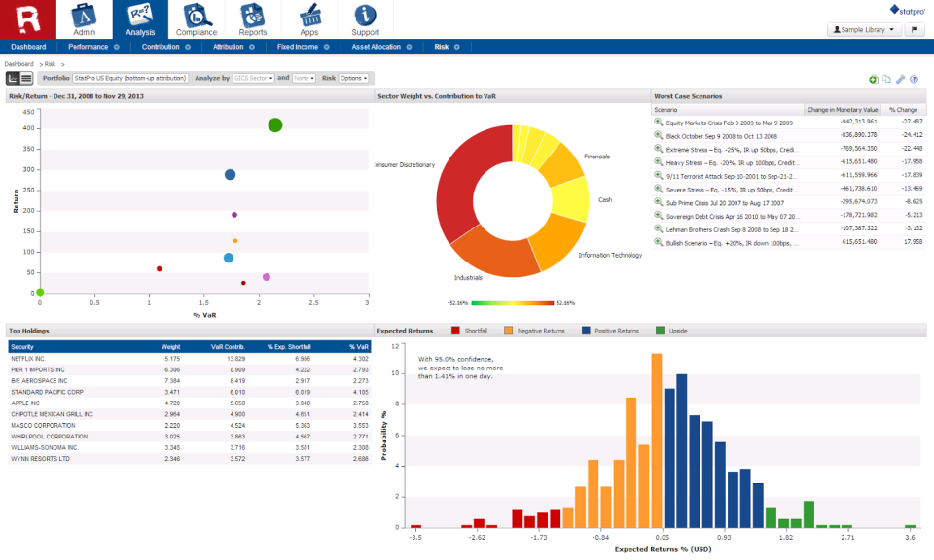Click the green add-document icon above the dashboard
This screenshot has width=934, height=560.
873,79
